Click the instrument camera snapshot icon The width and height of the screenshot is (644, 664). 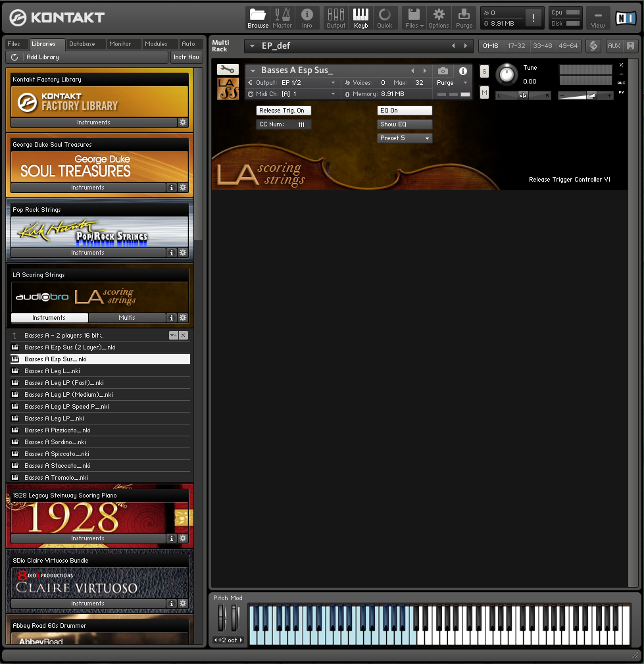(x=443, y=70)
